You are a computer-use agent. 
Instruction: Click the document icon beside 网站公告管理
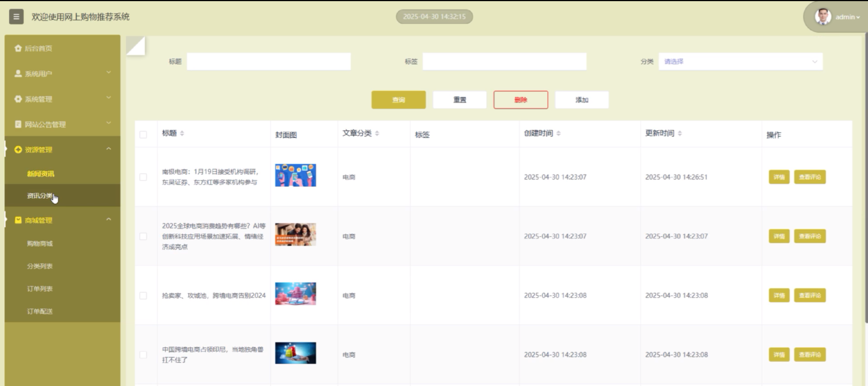(x=18, y=124)
